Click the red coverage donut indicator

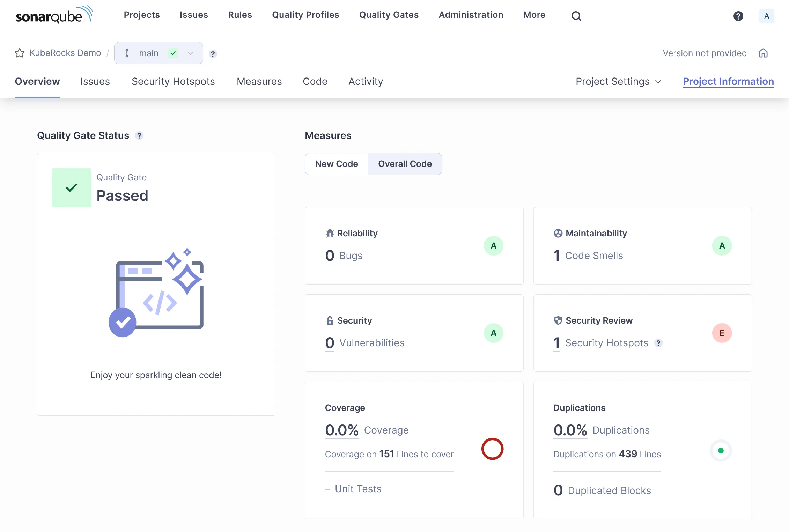tap(492, 449)
